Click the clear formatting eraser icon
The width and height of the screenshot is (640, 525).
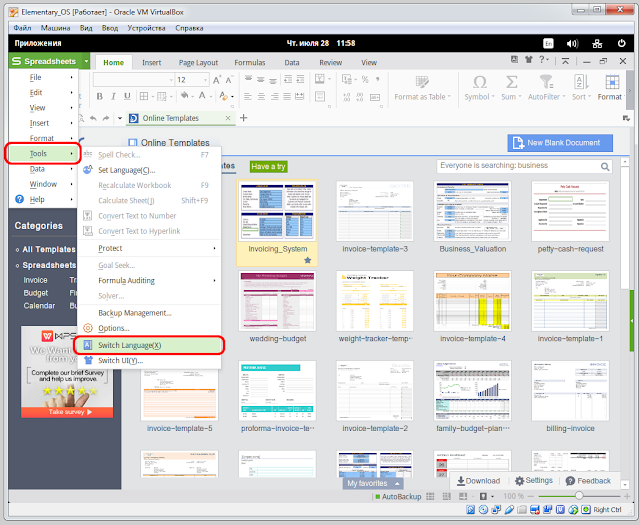(223, 96)
